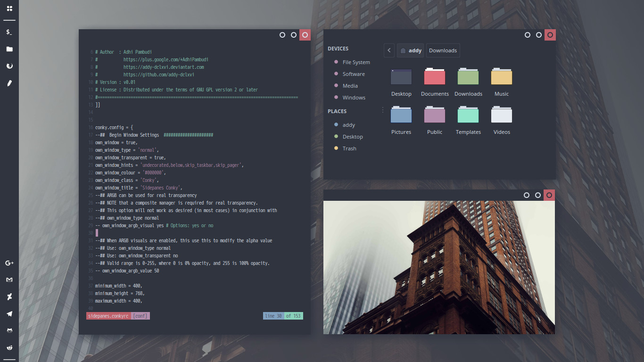Maximize the file manager window

click(538, 35)
